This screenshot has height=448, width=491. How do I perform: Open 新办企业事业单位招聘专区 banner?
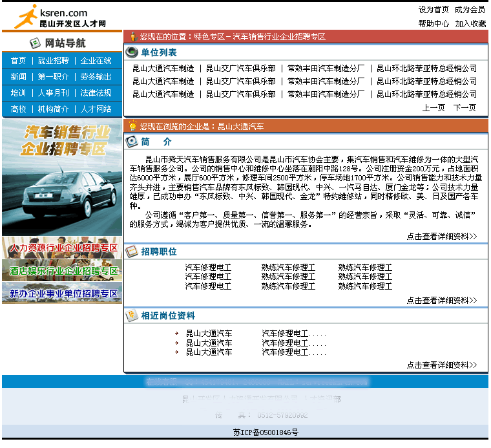click(62, 293)
